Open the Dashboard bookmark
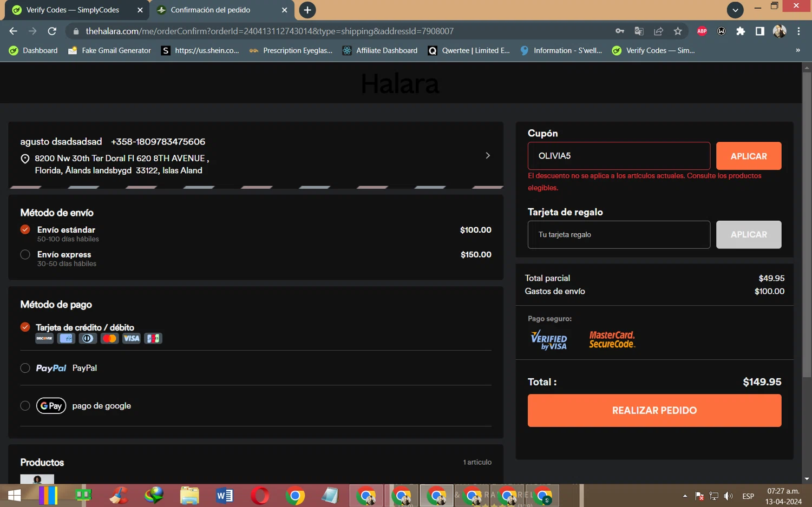Image resolution: width=812 pixels, height=507 pixels. (x=34, y=50)
